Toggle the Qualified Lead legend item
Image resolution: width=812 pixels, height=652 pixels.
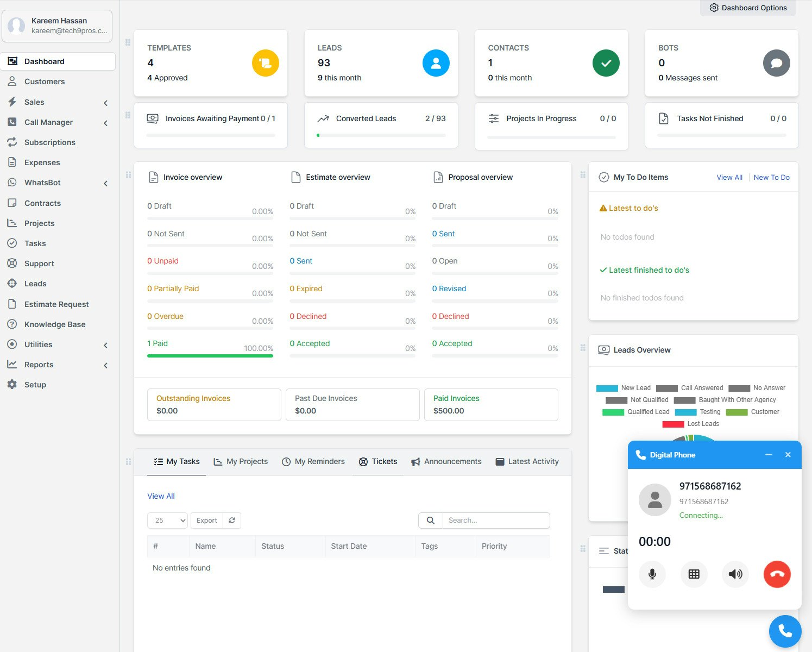[x=636, y=412]
